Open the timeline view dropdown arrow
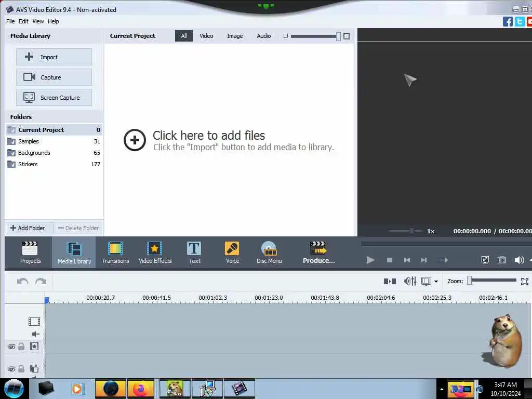532x399 pixels. tap(436, 281)
